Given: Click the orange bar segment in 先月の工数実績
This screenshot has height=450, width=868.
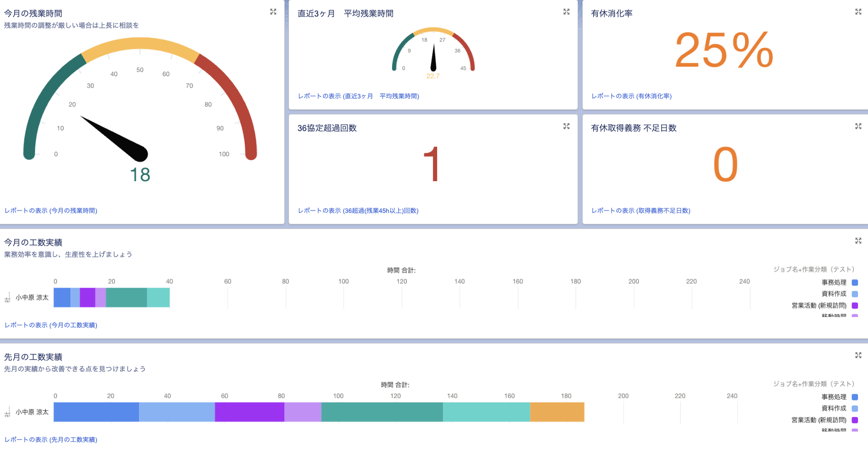Looking at the screenshot, I should click(557, 412).
